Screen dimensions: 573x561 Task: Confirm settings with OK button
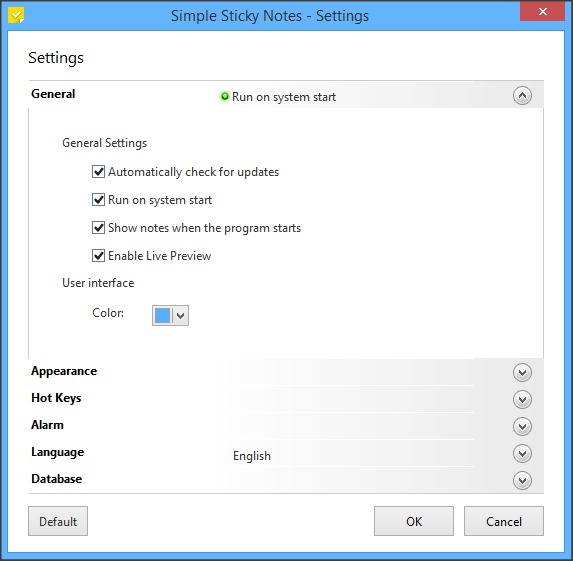[414, 521]
